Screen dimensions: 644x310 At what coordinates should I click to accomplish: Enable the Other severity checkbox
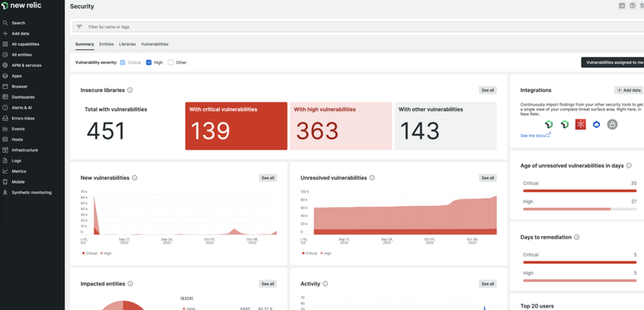coord(171,62)
